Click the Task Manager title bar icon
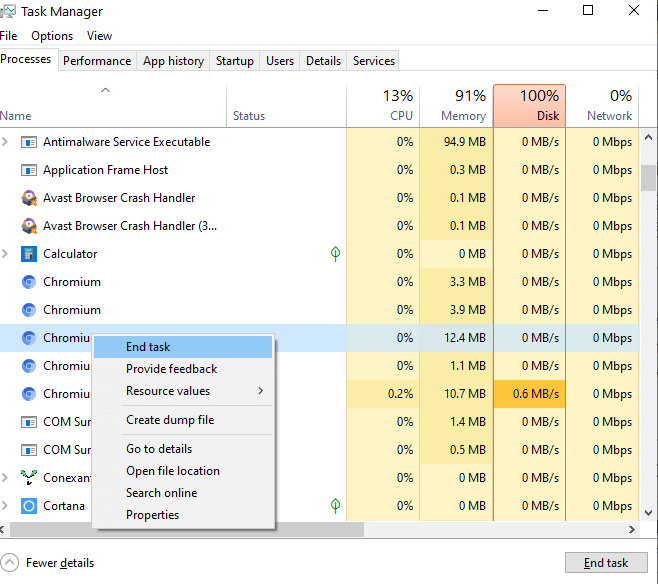This screenshot has height=584, width=658. (8, 11)
